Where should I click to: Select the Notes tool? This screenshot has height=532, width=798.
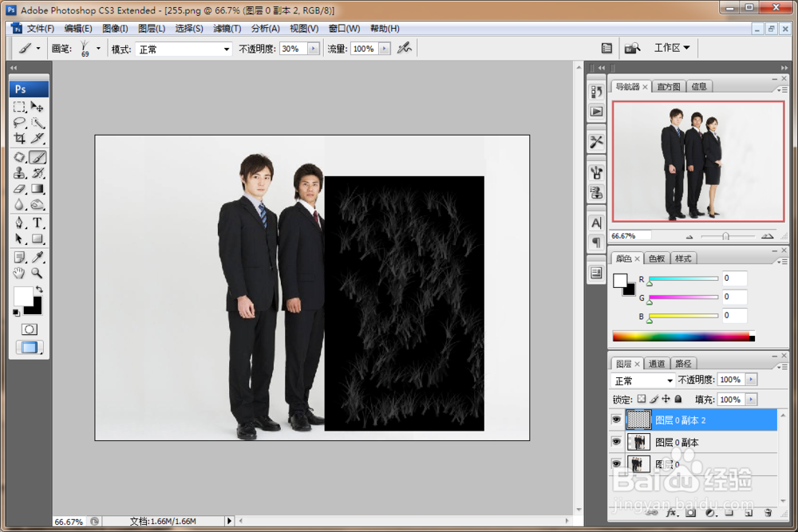point(19,258)
